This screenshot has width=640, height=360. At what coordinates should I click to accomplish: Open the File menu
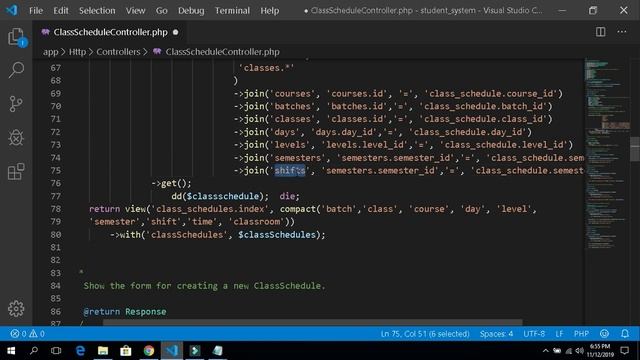pyautogui.click(x=36, y=11)
